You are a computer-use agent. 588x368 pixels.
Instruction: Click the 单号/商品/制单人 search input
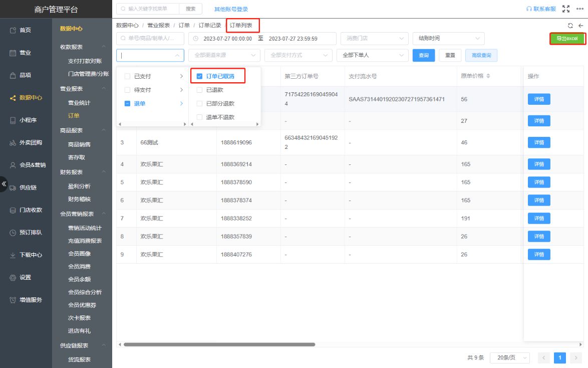150,38
